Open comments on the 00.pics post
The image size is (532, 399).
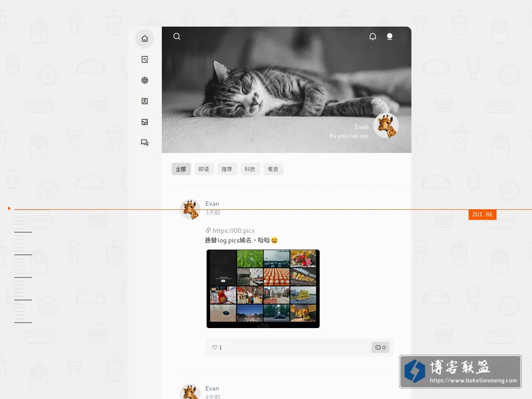pyautogui.click(x=380, y=348)
